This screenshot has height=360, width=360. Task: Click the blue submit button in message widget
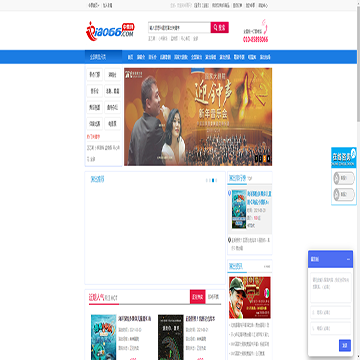tap(345, 345)
